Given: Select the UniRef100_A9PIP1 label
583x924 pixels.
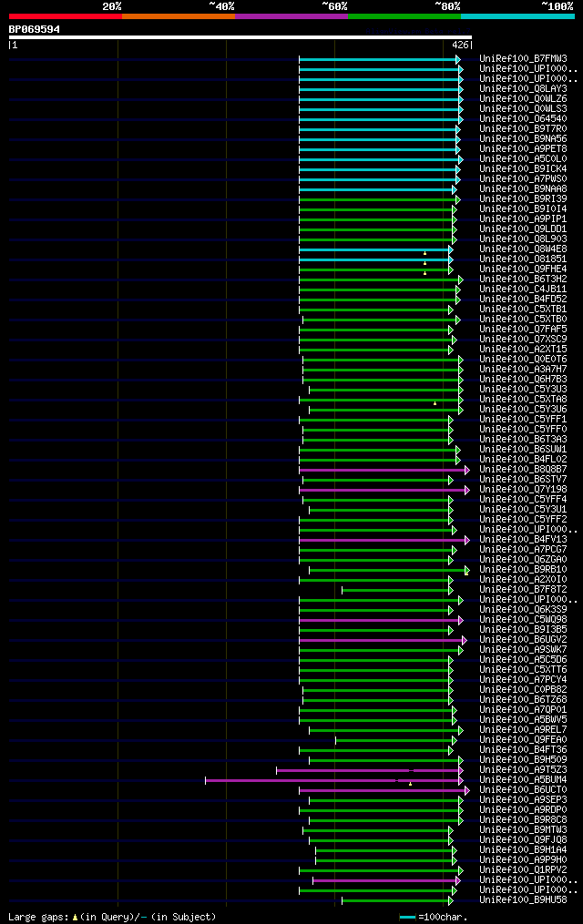Looking at the screenshot, I should (523, 219).
